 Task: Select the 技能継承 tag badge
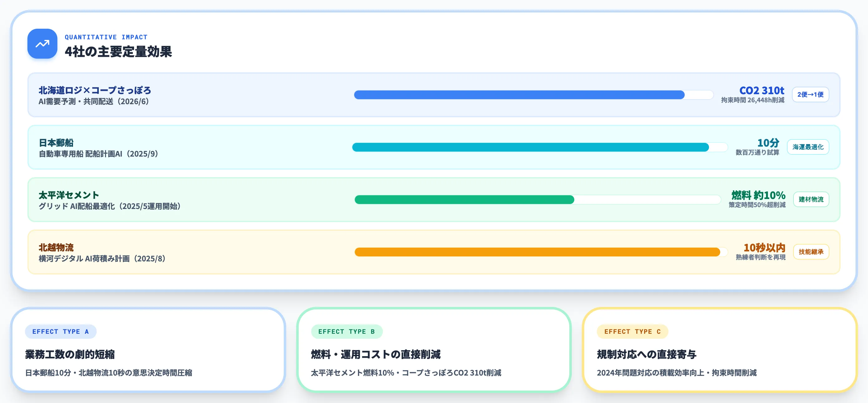(811, 252)
